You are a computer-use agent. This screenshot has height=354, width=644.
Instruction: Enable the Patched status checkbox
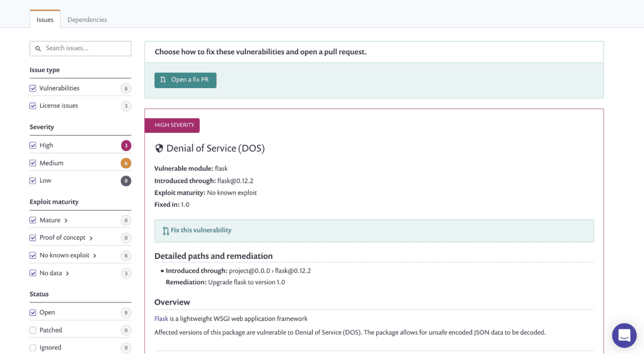(33, 330)
